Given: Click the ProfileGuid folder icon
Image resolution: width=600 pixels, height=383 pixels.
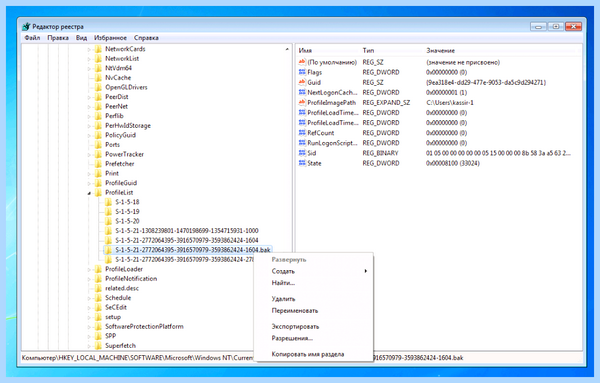Looking at the screenshot, I should (98, 183).
